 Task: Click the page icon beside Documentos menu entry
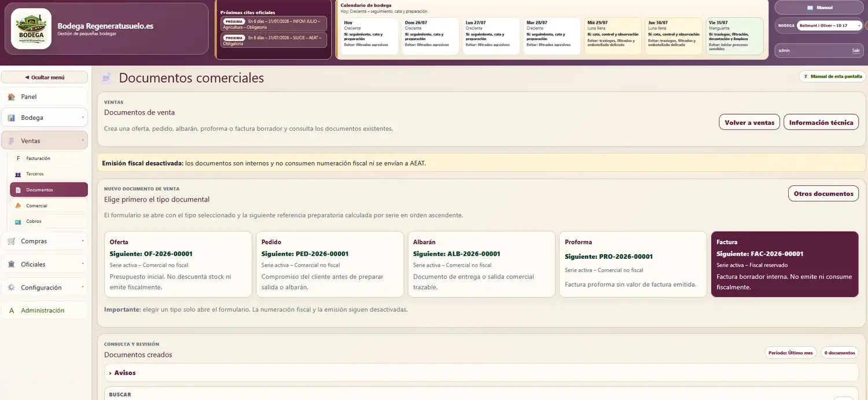tap(18, 190)
